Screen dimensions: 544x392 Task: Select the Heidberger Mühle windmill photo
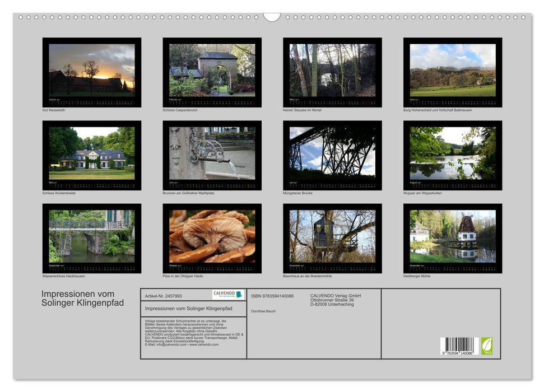point(453,239)
